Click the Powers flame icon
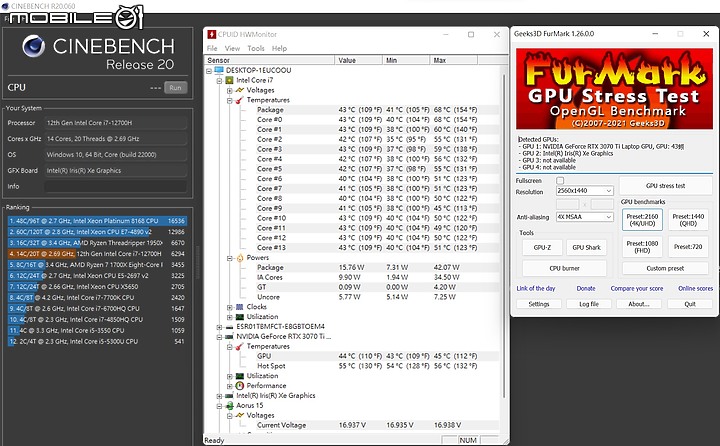 pyautogui.click(x=240, y=258)
